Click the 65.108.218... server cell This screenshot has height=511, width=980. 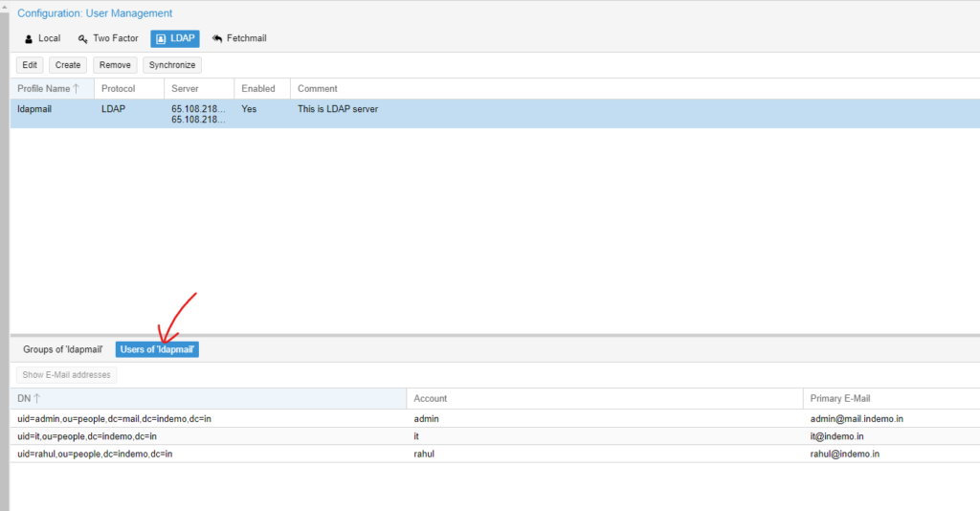click(x=199, y=114)
